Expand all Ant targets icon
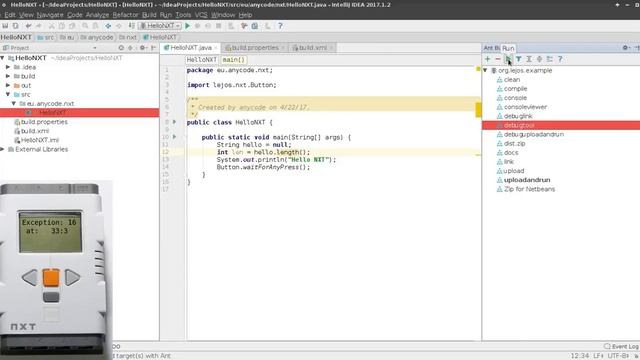The image size is (640, 360). click(x=529, y=59)
